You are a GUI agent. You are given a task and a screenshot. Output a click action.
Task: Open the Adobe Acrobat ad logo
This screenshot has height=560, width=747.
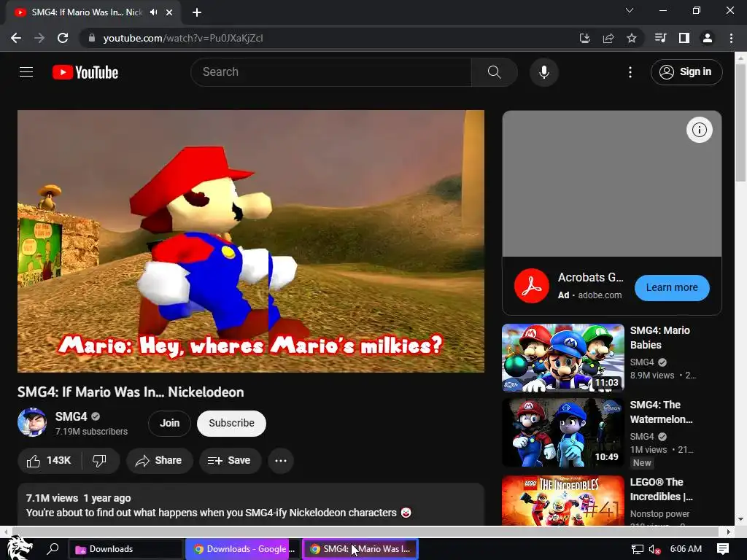(531, 286)
